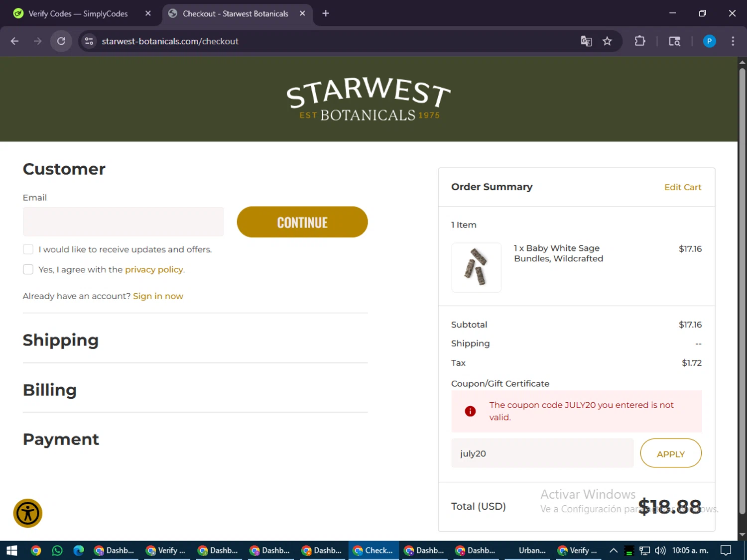
Task: Click the Starwest Botanicals logo
Action: click(369, 99)
